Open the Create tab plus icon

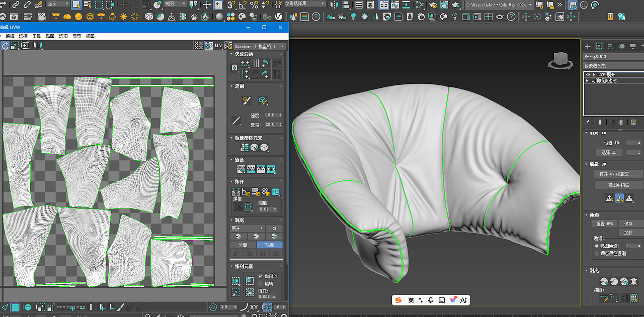coord(588,46)
